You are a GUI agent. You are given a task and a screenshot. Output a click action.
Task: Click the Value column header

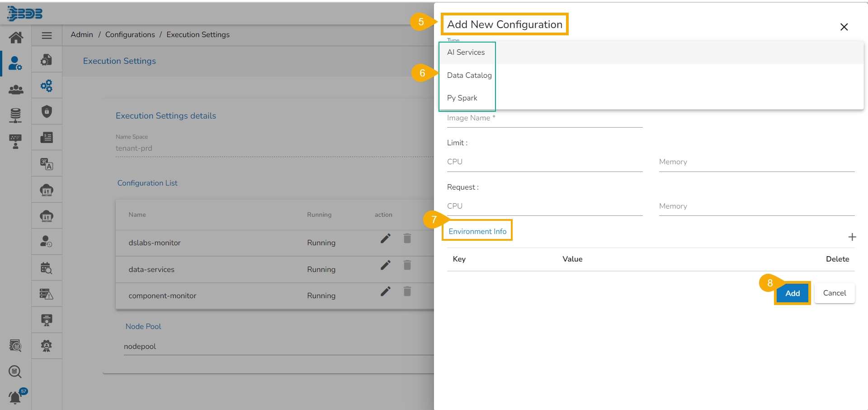(572, 259)
